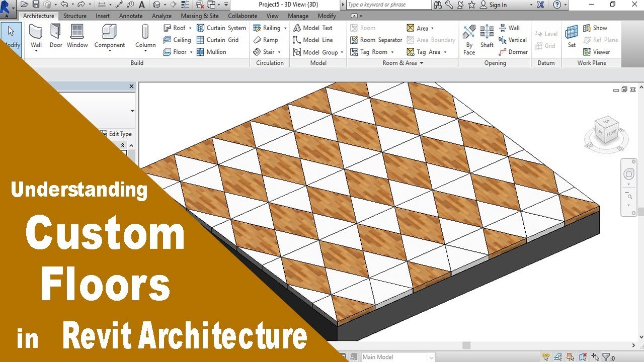Open the Collaborate ribbon tab
This screenshot has height=362, width=644.
click(x=243, y=16)
